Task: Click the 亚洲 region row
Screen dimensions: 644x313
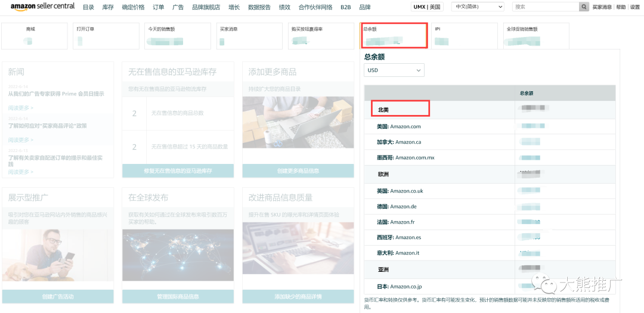Action: [490, 270]
